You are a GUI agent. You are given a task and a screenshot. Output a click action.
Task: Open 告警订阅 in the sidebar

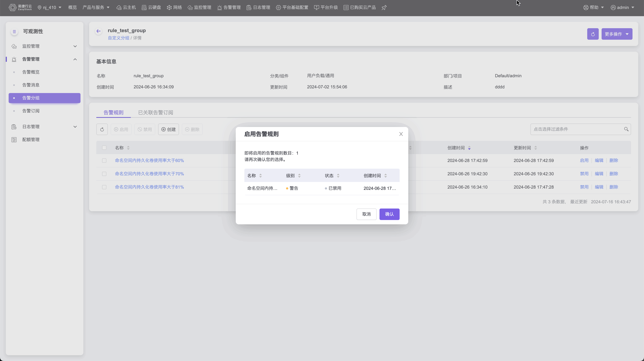coord(31,111)
